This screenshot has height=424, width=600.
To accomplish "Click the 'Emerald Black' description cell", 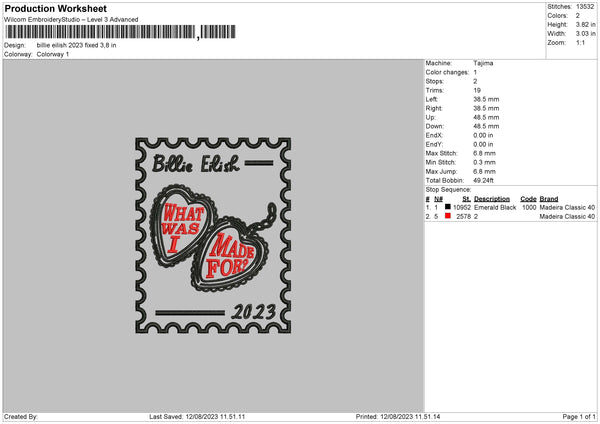I will [x=495, y=207].
